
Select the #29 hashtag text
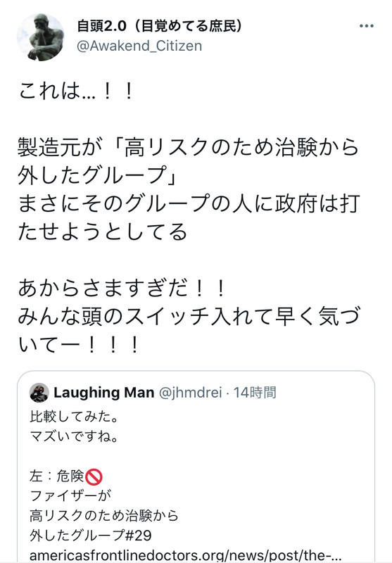pos(138,536)
